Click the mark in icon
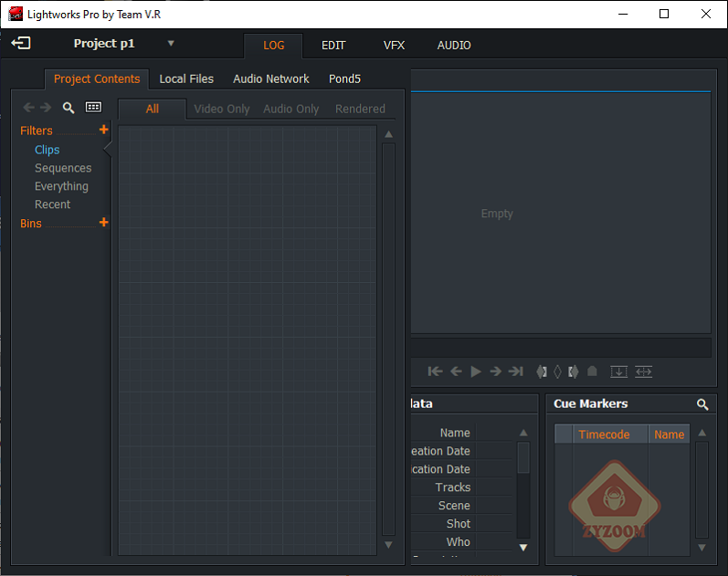The width and height of the screenshot is (728, 576). [x=542, y=372]
